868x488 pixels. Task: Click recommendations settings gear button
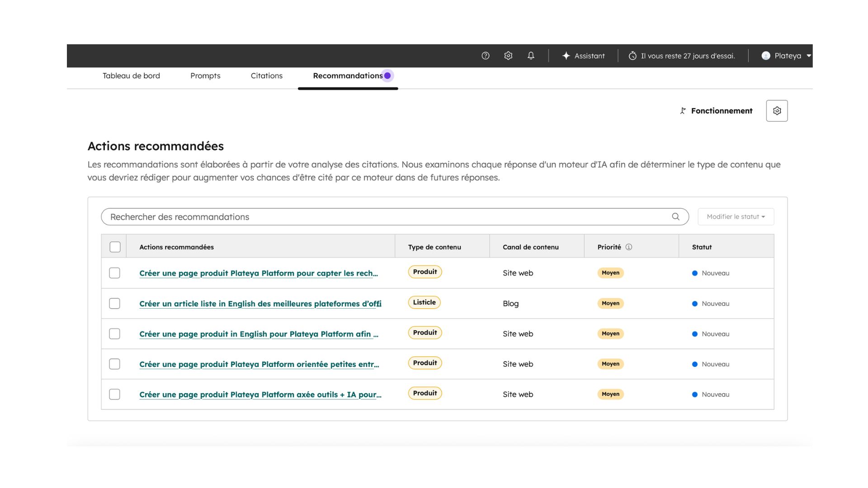pyautogui.click(x=777, y=111)
